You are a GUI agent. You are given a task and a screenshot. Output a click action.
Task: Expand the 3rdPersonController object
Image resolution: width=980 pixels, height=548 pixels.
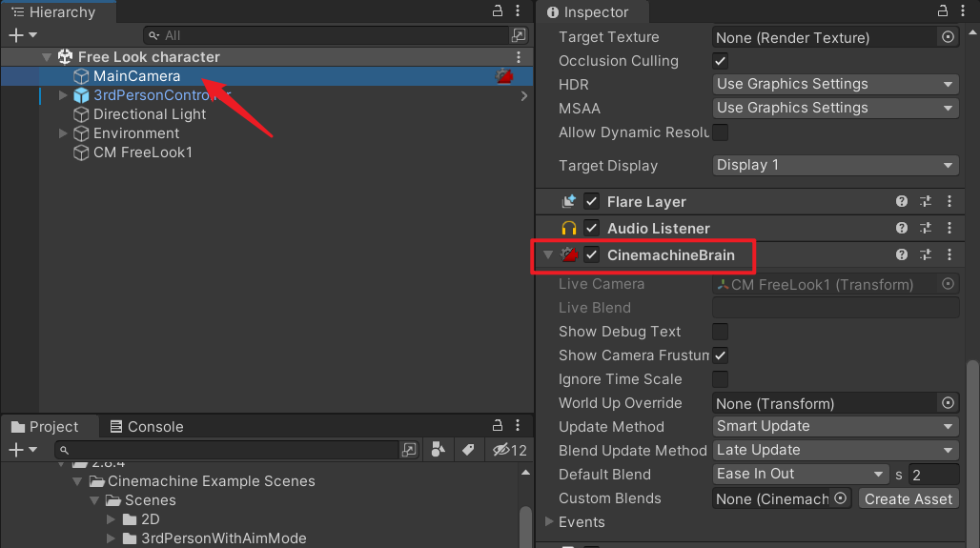point(63,95)
